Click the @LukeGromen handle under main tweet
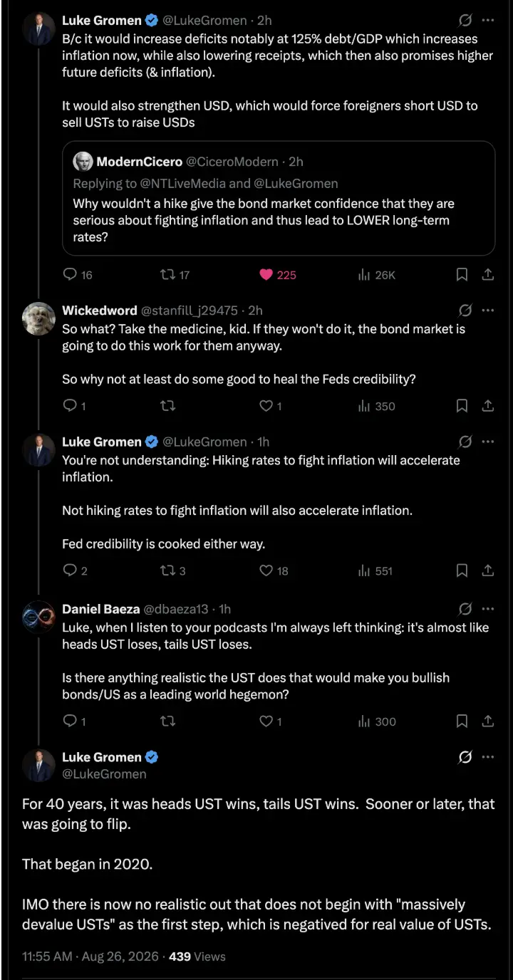The width and height of the screenshot is (513, 980). tap(104, 773)
